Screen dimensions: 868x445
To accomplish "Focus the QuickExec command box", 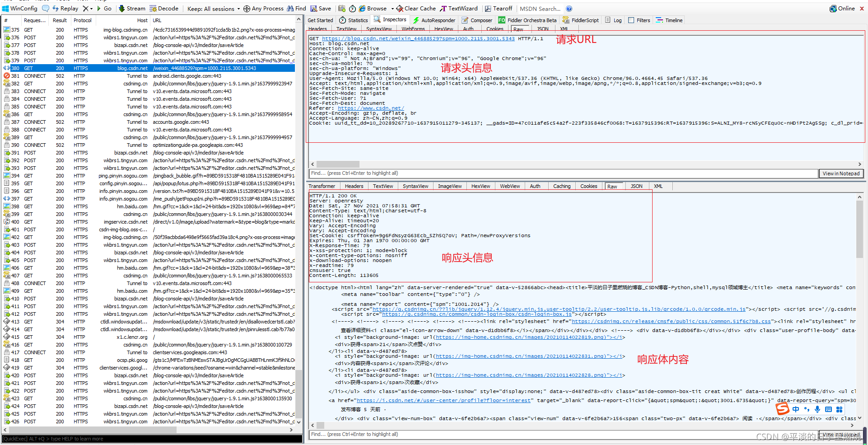I will [x=152, y=439].
